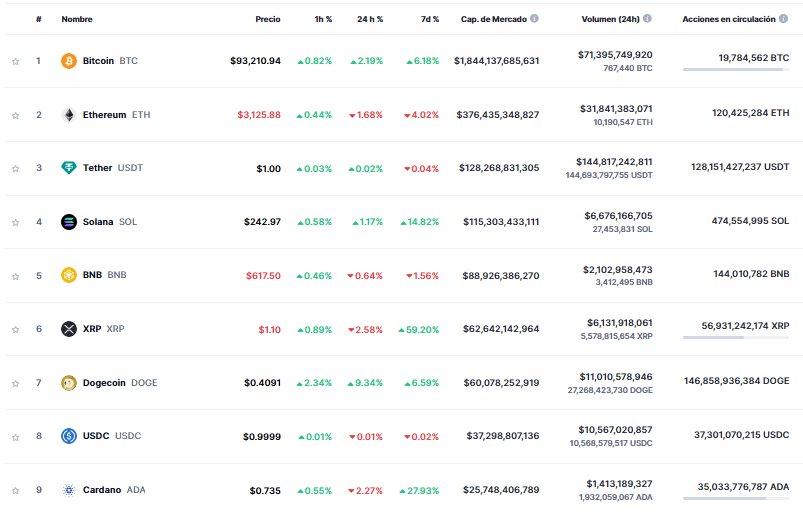
Task: Click BNB circulating supply 144,010,782 BNB
Action: (751, 274)
